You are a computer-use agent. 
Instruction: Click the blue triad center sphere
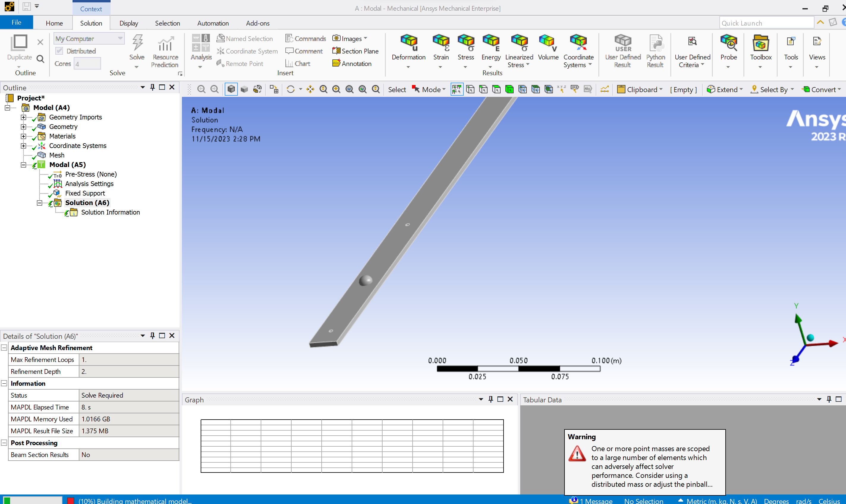click(x=810, y=337)
